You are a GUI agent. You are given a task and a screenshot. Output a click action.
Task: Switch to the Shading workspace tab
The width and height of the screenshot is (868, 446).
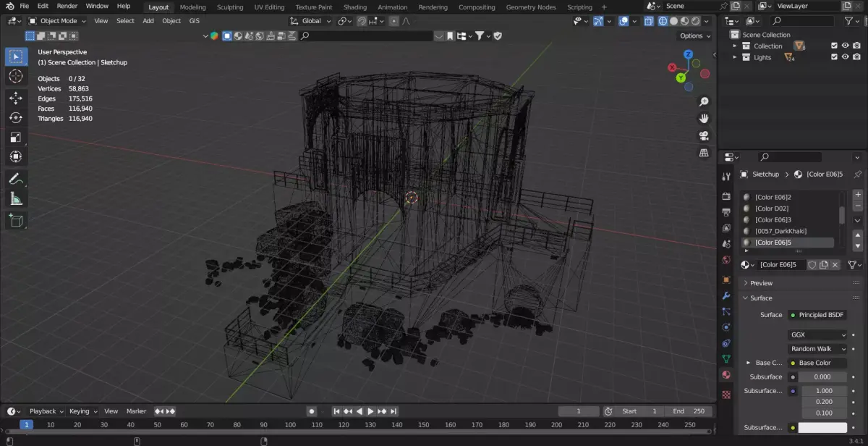355,7
